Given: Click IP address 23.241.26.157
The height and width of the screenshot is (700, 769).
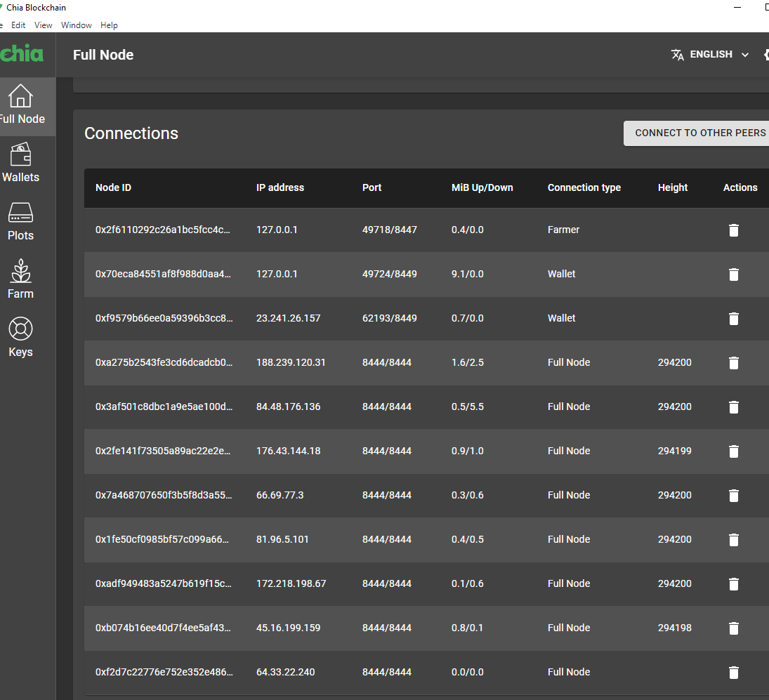Looking at the screenshot, I should (x=289, y=318).
